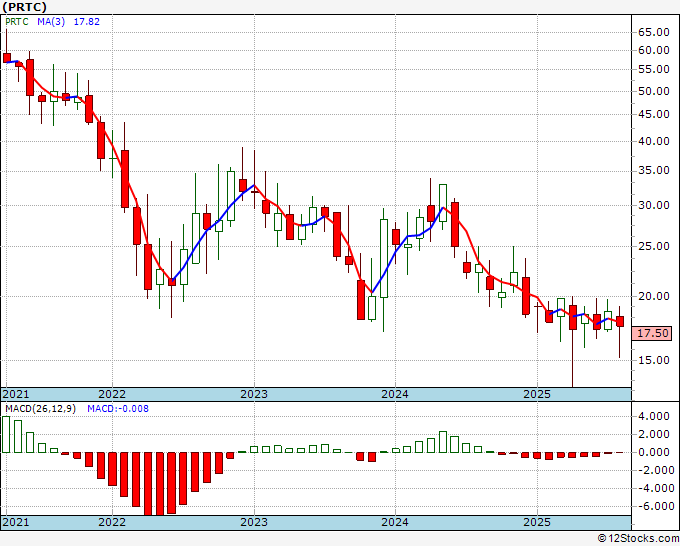This screenshot has height=546, width=680.
Task: Click the 4.000 MACD axis label
Action: 654,416
